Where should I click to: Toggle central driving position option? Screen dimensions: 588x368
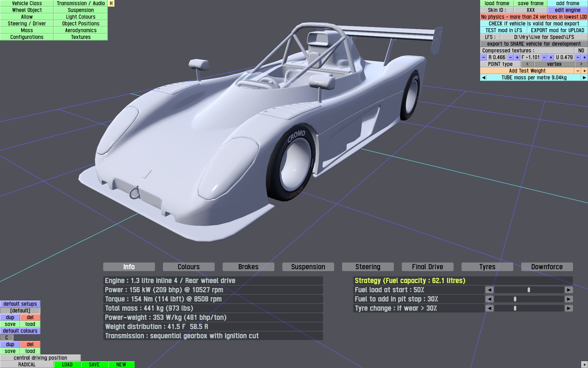point(40,358)
